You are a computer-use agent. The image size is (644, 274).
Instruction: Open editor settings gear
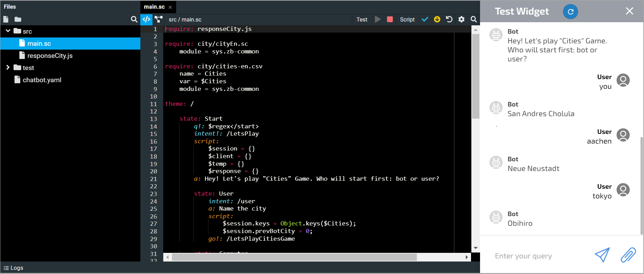click(461, 19)
